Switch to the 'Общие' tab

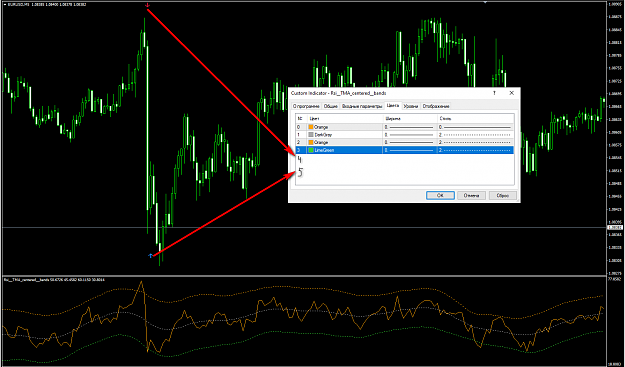pyautogui.click(x=331, y=106)
